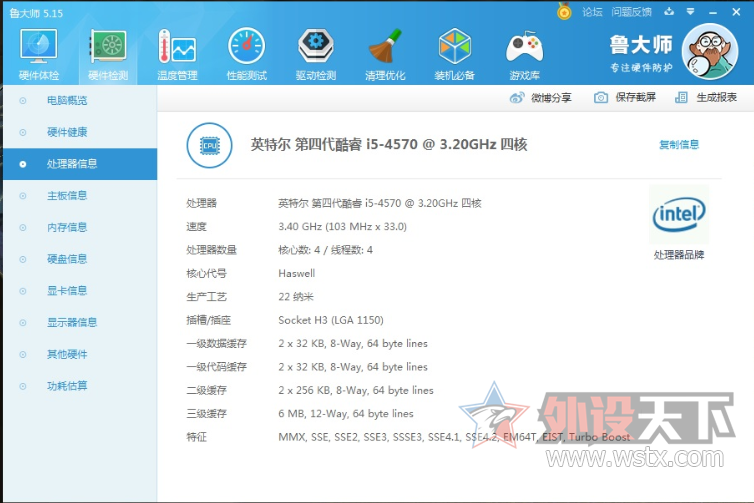Click the gold medal icon in title bar
This screenshot has height=503, width=754.
[564, 12]
